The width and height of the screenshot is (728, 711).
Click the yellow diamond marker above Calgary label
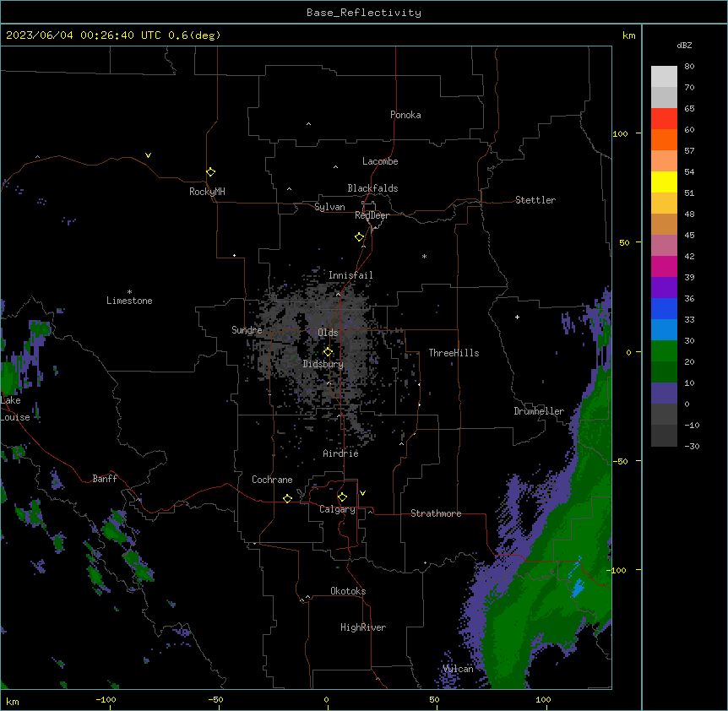[342, 497]
